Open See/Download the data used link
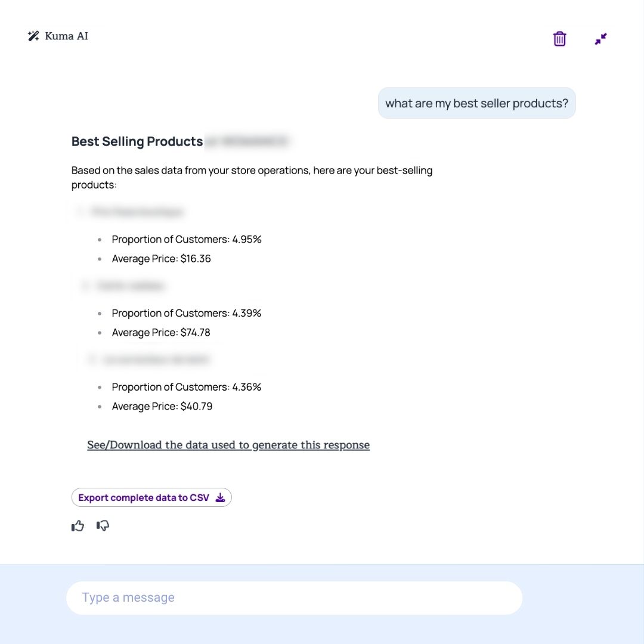 pyautogui.click(x=228, y=445)
